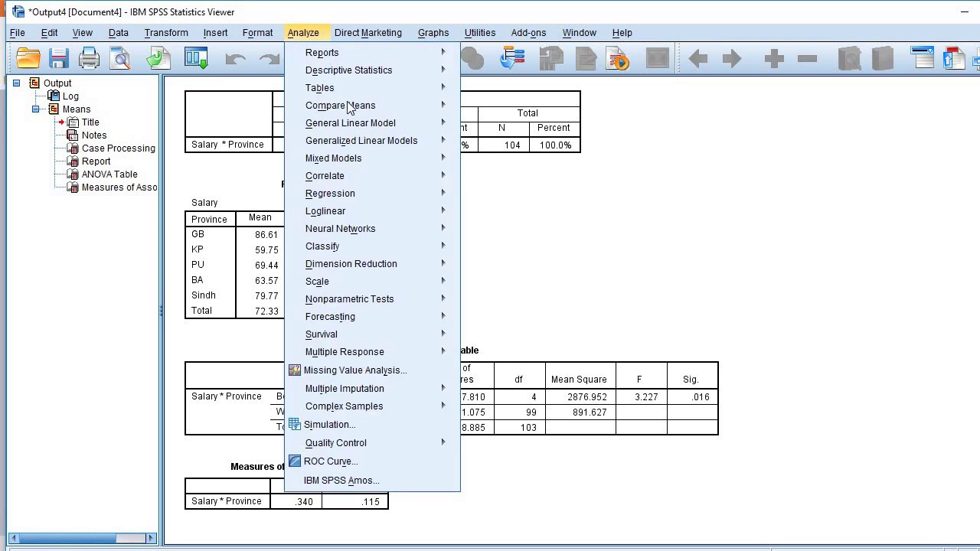Click the Collapse minus toolbar icon
980x551 pixels.
[807, 58]
